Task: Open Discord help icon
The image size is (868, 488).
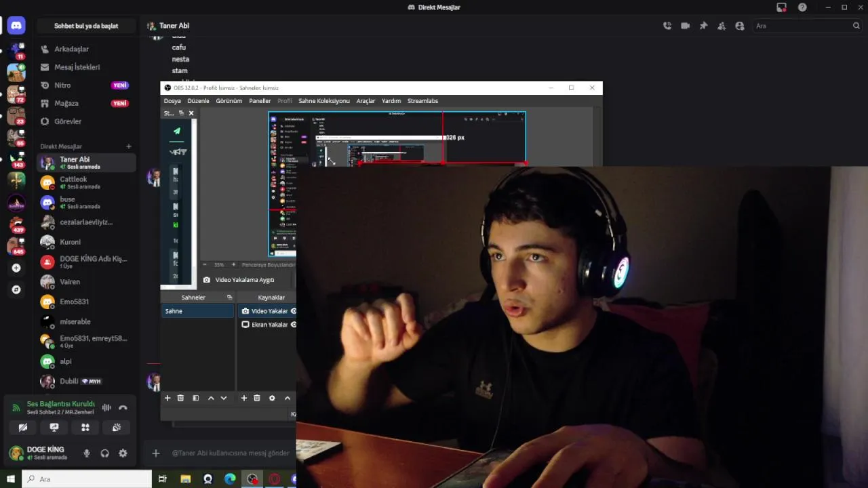Action: (x=803, y=7)
